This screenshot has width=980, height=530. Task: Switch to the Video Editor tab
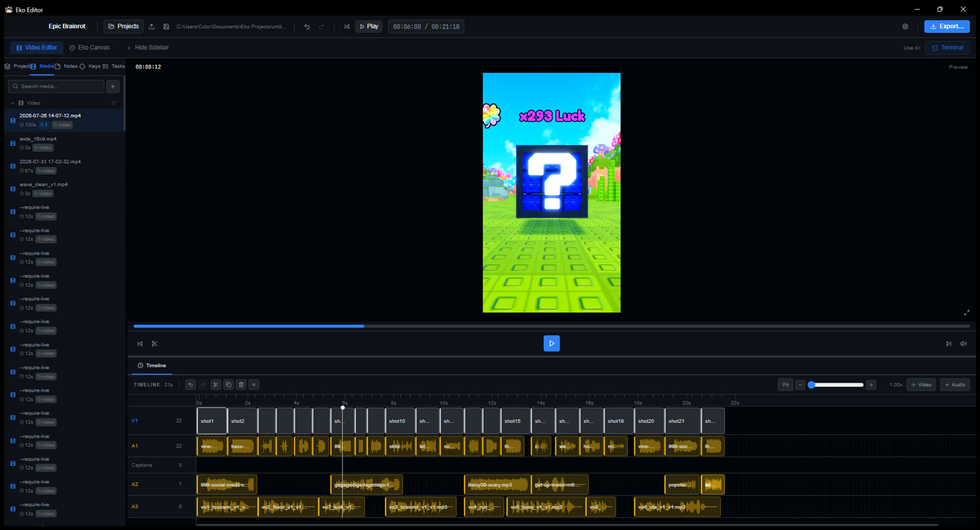37,47
